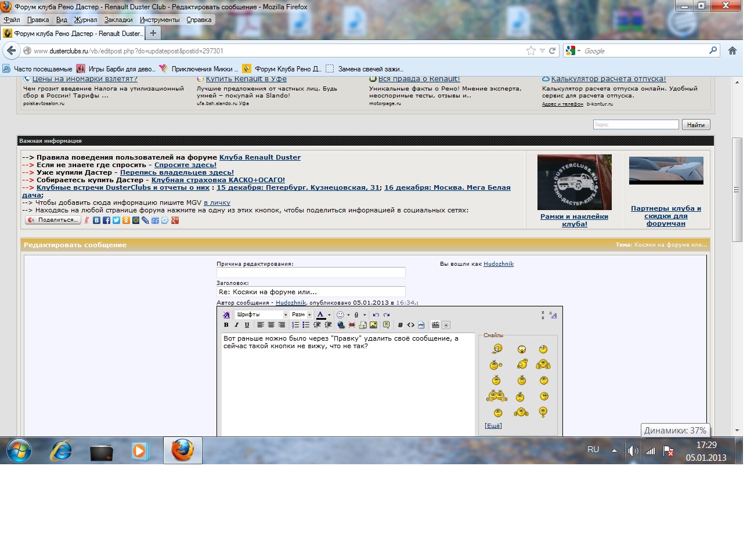Open the Firefox home page
747x560 pixels.
tap(732, 50)
